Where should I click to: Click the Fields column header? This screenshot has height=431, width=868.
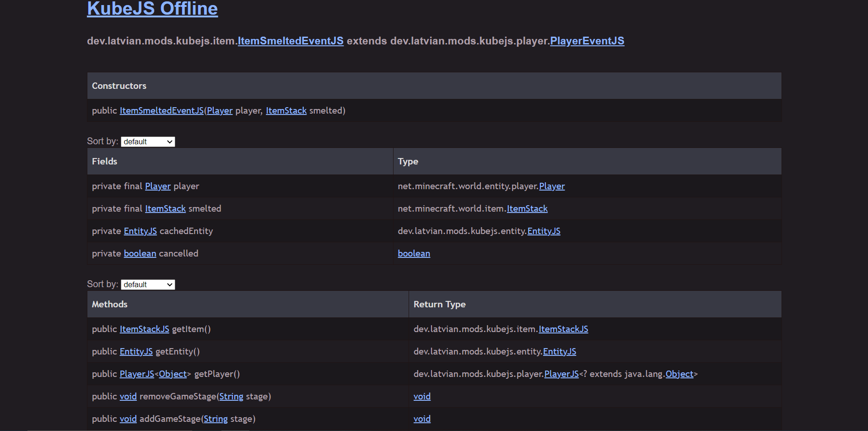(105, 161)
